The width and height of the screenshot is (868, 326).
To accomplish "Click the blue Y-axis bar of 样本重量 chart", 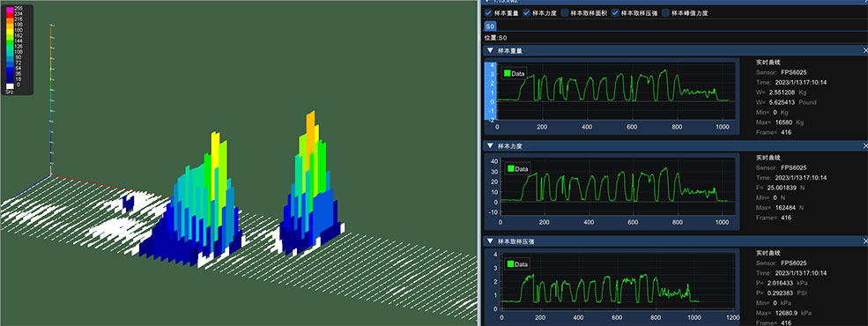I will (490, 91).
